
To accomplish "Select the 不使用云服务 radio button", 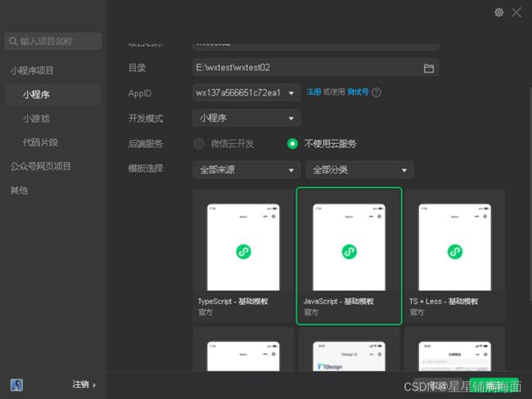I will pos(292,144).
